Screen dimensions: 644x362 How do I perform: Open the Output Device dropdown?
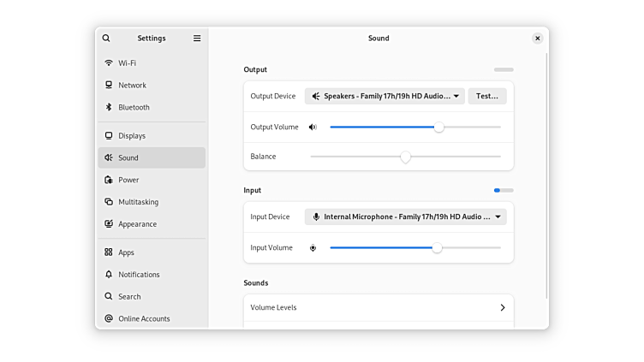[385, 97]
